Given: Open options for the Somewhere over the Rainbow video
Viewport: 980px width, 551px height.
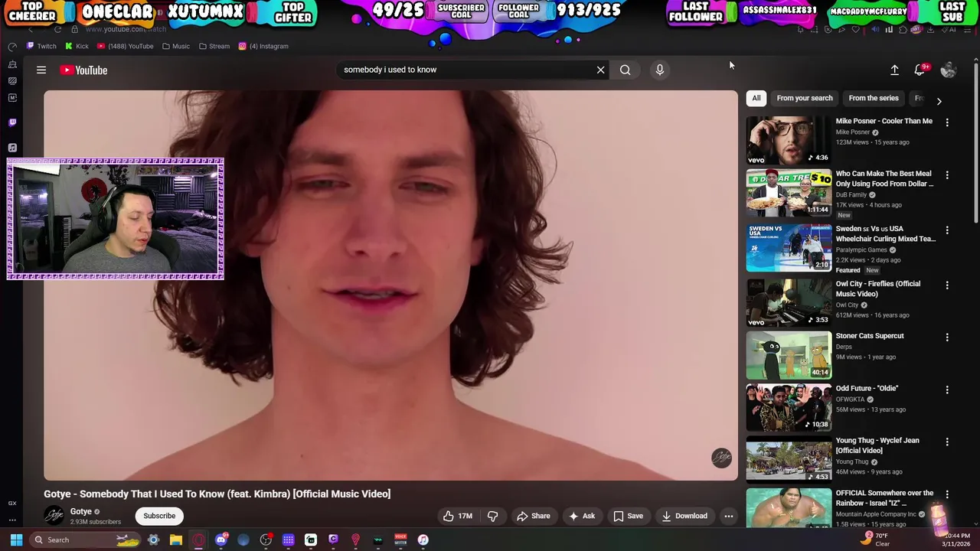Looking at the screenshot, I should 947,495.
